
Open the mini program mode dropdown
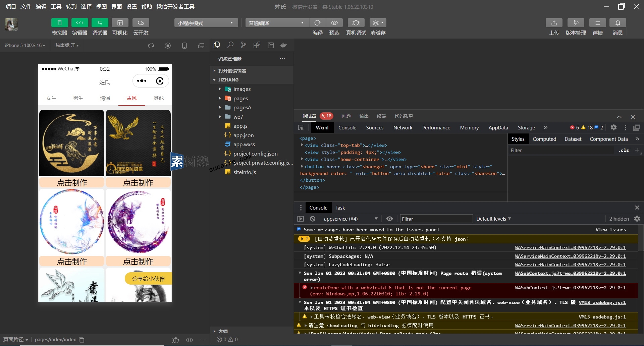(206, 23)
